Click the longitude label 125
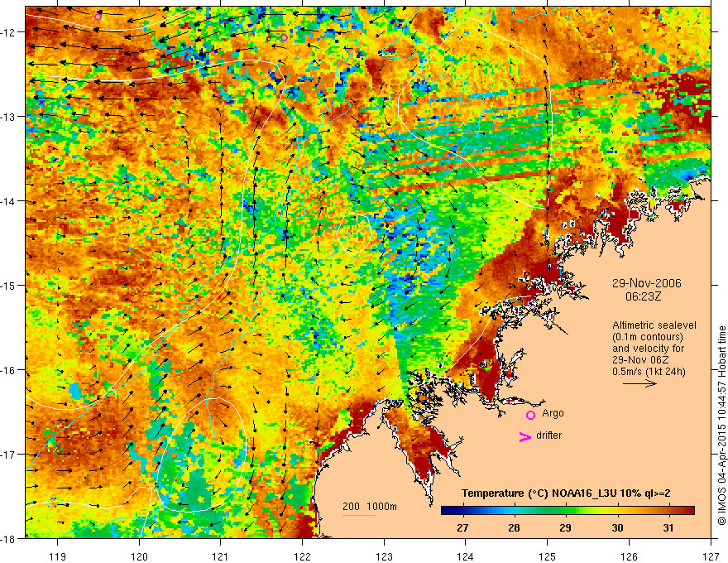The height and width of the screenshot is (563, 728). point(548,556)
